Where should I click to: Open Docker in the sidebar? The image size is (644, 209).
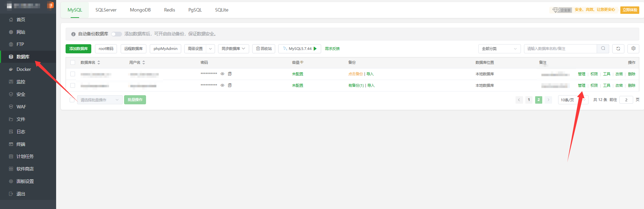pyautogui.click(x=24, y=69)
